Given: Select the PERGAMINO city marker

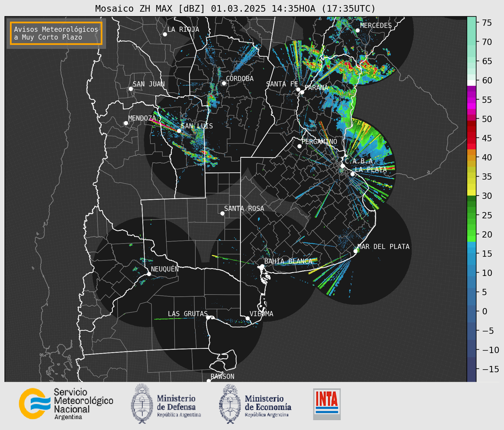Looking at the screenshot, I should click(299, 146).
